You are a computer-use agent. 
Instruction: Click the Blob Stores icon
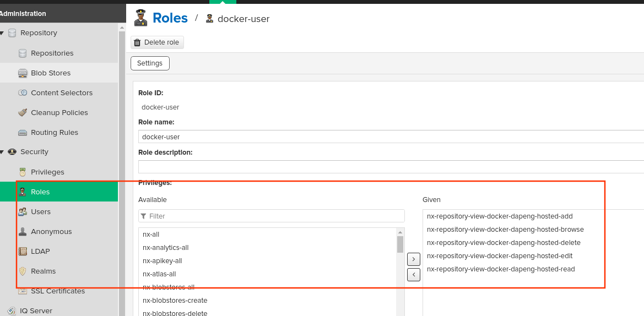click(23, 73)
